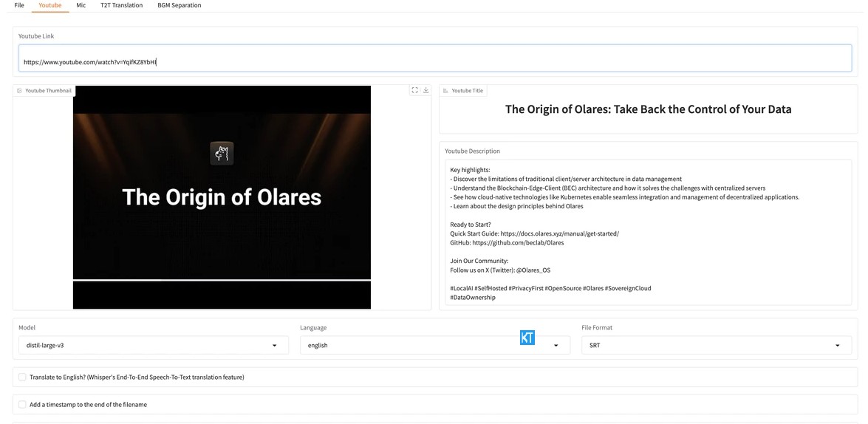Expand the Language dropdown arrow

click(556, 345)
